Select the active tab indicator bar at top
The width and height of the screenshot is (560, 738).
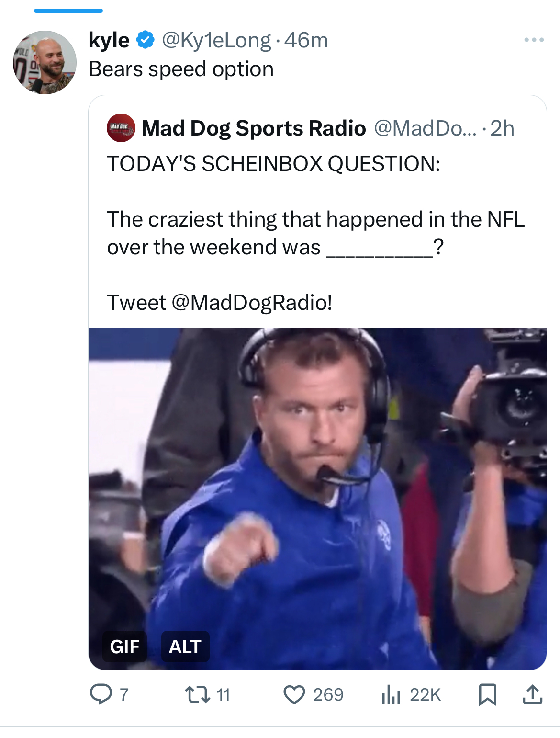tap(68, 11)
